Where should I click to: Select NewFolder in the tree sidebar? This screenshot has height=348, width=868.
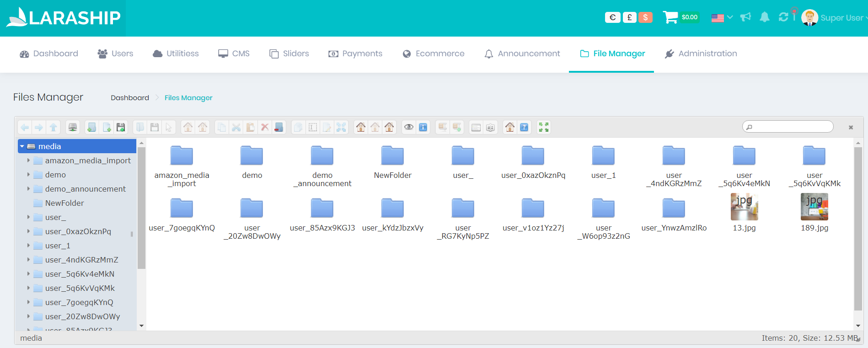click(64, 203)
